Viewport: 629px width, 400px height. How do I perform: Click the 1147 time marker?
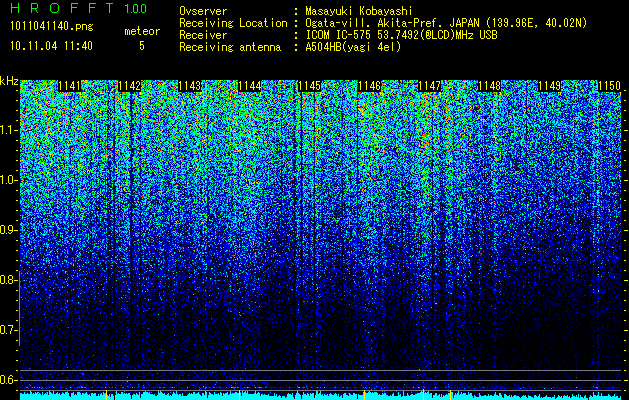[430, 86]
